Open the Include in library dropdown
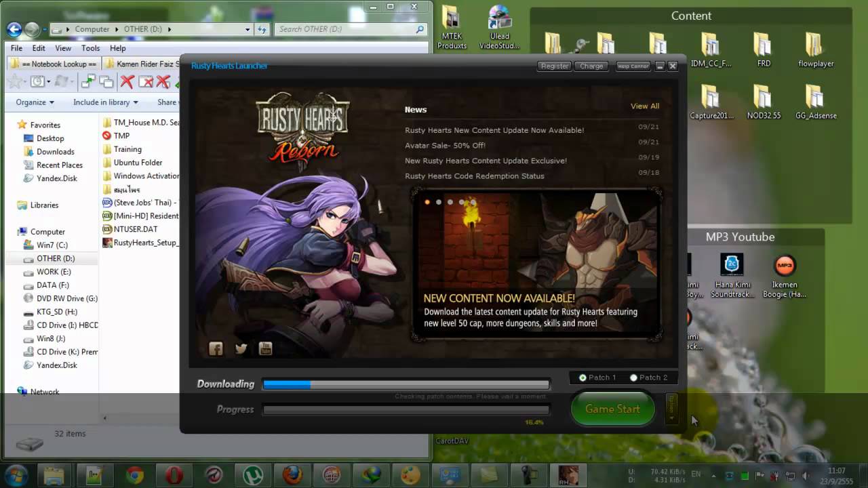Screen dimensions: 868x488 [x=106, y=102]
